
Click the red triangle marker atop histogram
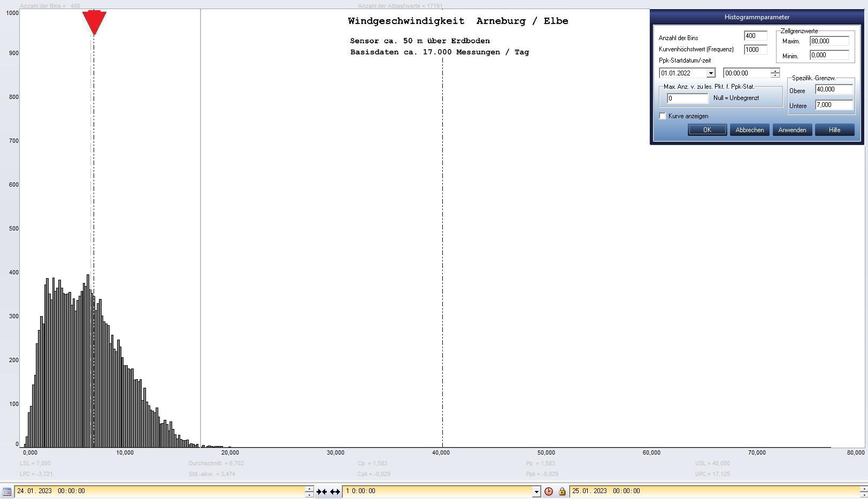coord(94,22)
